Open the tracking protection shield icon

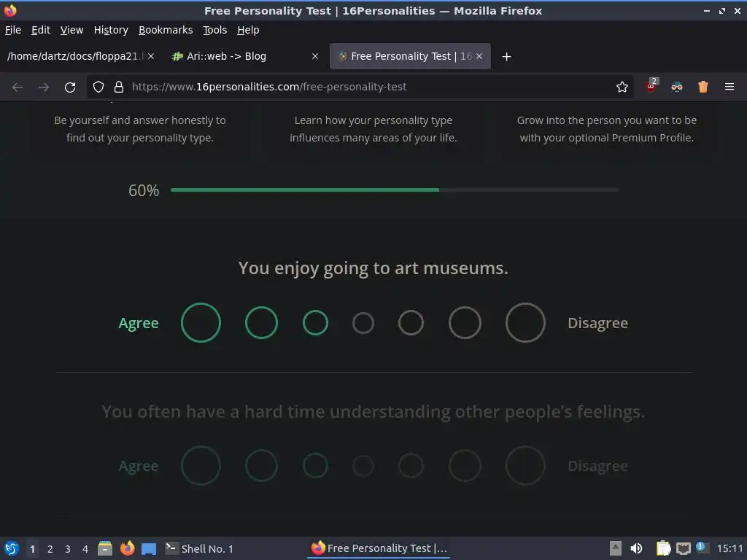click(98, 87)
